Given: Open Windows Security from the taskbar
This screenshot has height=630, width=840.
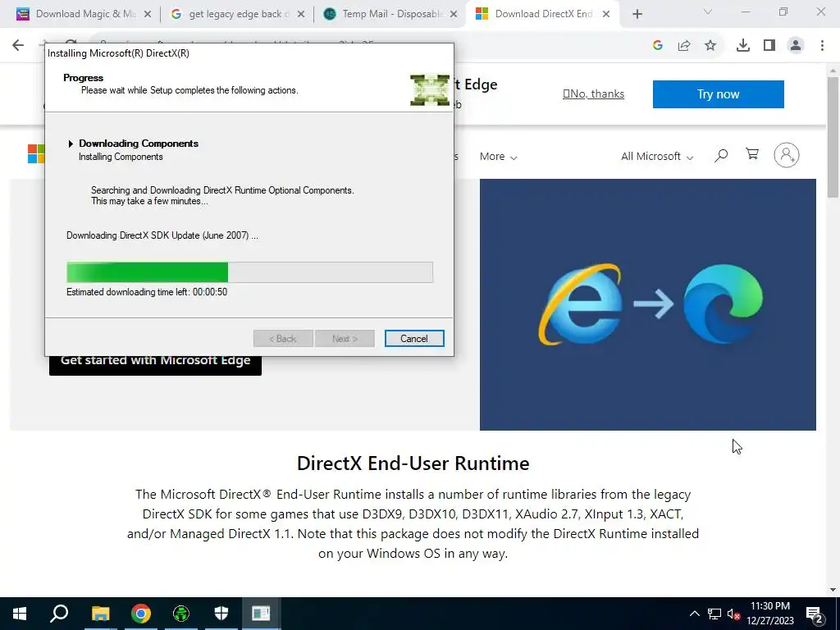Looking at the screenshot, I should click(221, 614).
